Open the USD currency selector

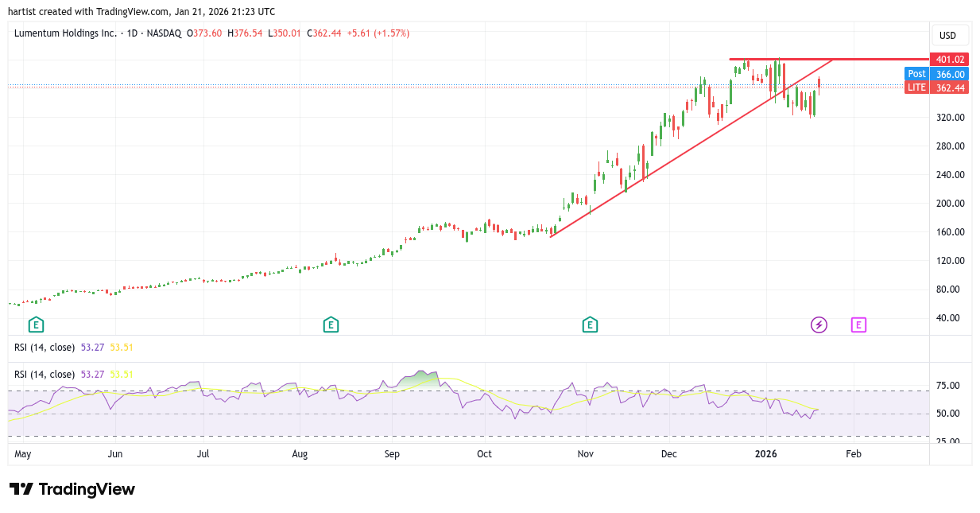[x=947, y=36]
